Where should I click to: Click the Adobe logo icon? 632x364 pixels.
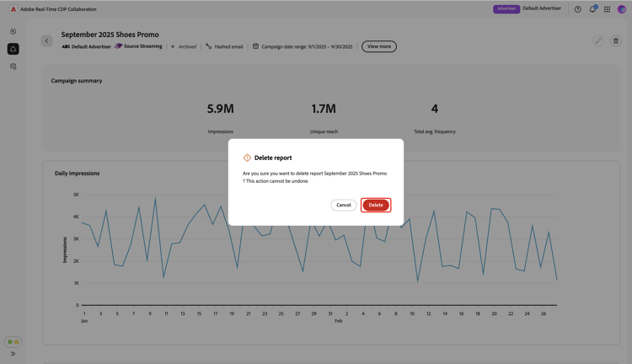coord(13,9)
